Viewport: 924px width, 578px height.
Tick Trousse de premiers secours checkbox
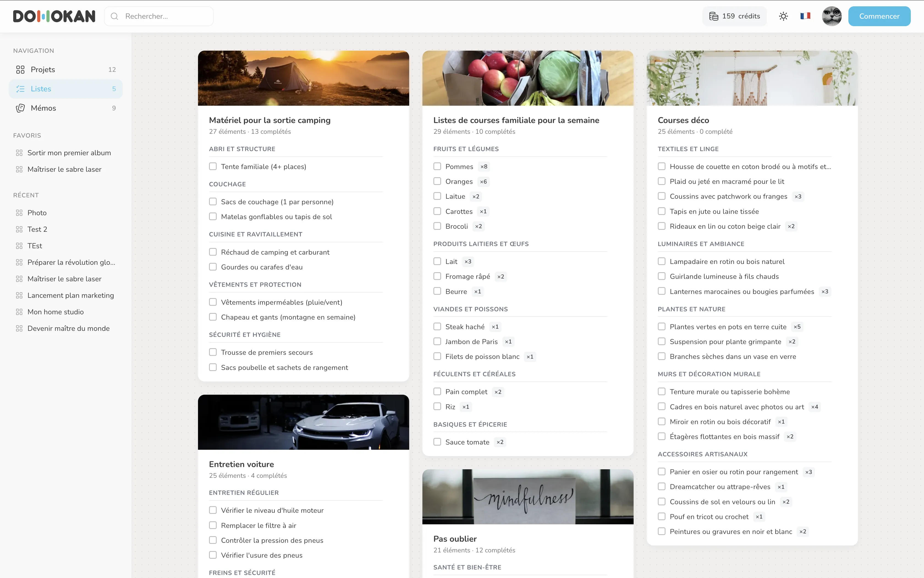coord(213,352)
